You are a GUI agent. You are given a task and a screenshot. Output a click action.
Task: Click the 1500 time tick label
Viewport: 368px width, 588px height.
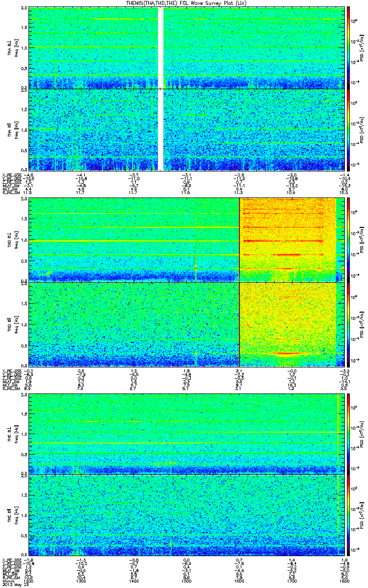(186, 582)
